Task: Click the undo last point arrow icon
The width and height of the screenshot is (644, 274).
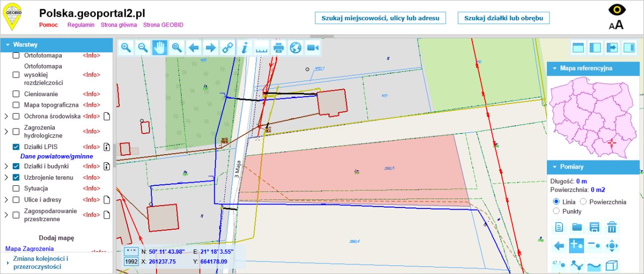Action: pos(559,246)
